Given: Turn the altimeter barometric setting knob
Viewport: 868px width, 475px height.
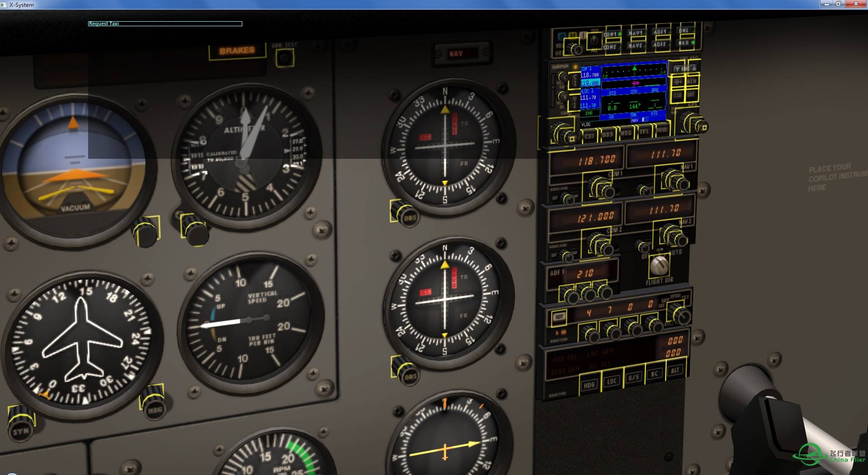Looking at the screenshot, I should point(195,229).
